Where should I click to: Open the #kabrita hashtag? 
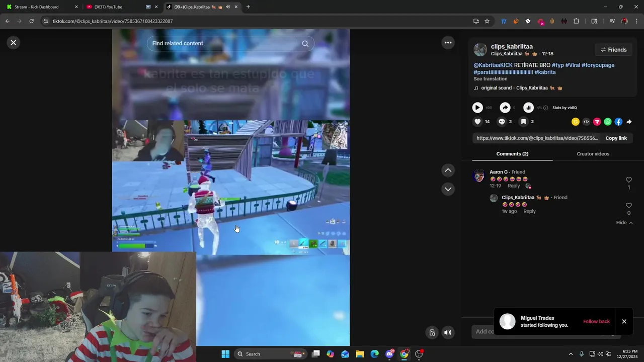pos(545,72)
